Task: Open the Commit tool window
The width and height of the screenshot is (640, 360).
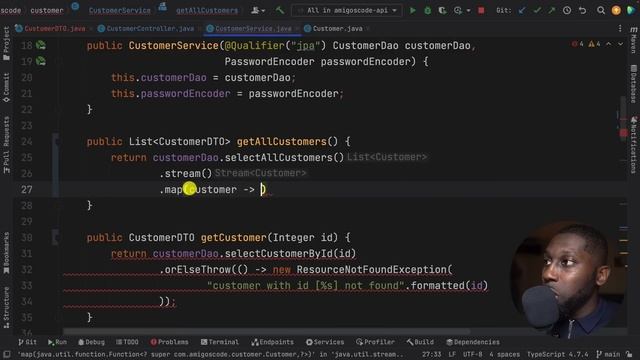Action: tap(6, 87)
